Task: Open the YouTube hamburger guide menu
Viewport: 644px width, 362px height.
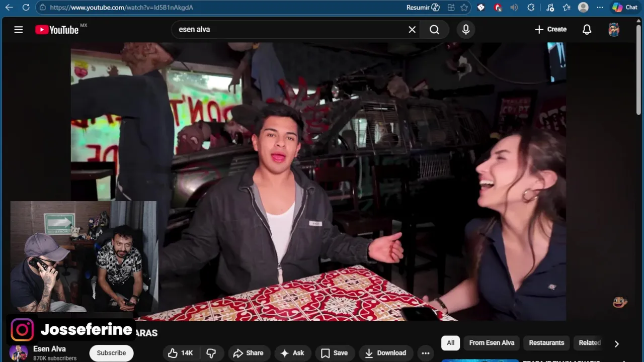Action: pos(19,30)
